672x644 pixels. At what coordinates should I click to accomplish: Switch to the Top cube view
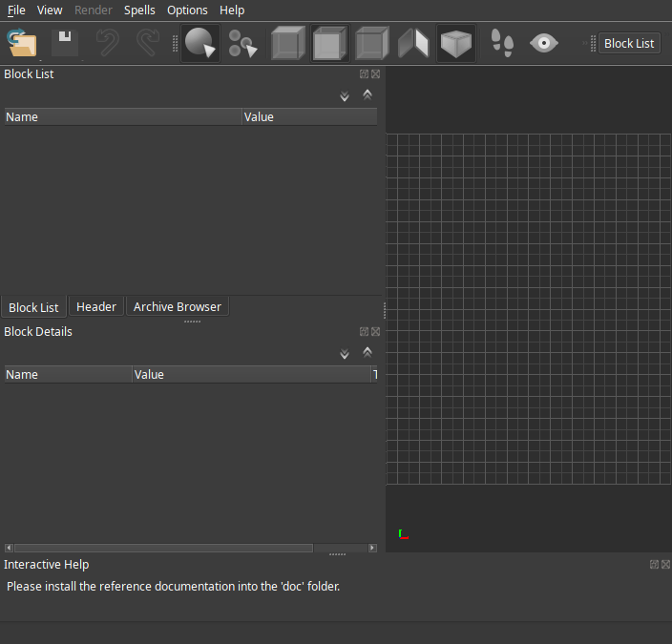click(287, 43)
